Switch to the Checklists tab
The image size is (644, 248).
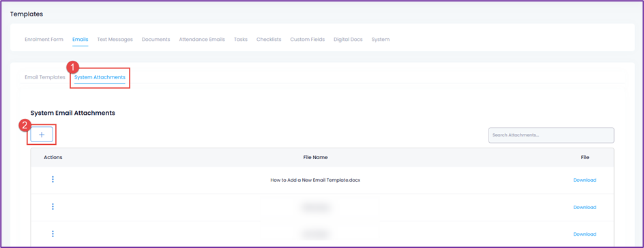point(269,40)
